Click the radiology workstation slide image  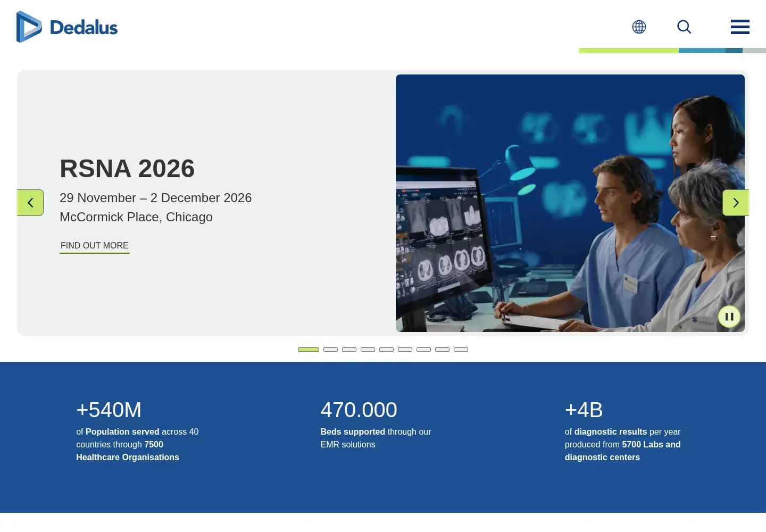[x=570, y=203]
